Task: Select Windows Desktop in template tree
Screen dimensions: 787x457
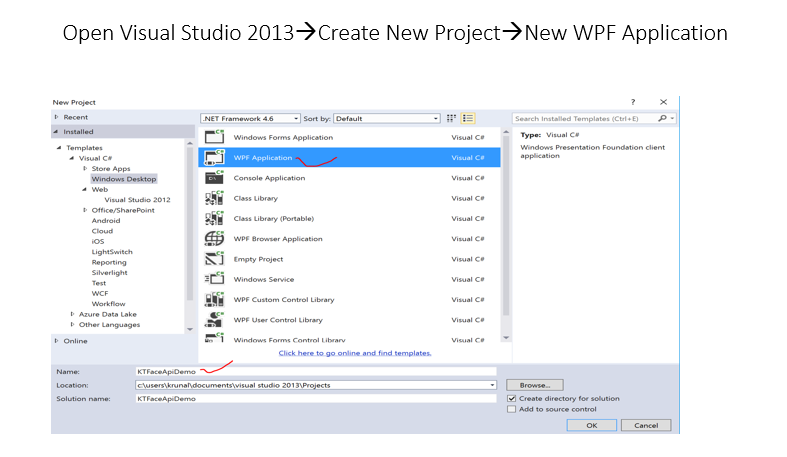Action: click(x=123, y=179)
